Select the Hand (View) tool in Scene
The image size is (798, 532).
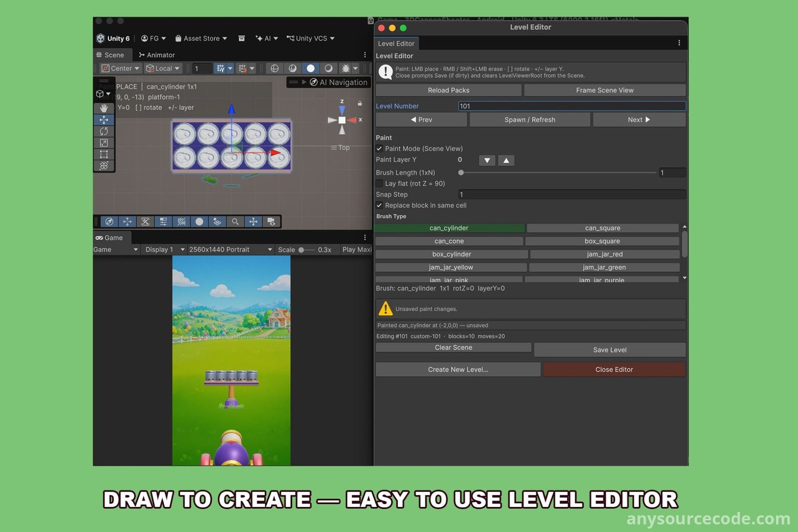[x=104, y=108]
